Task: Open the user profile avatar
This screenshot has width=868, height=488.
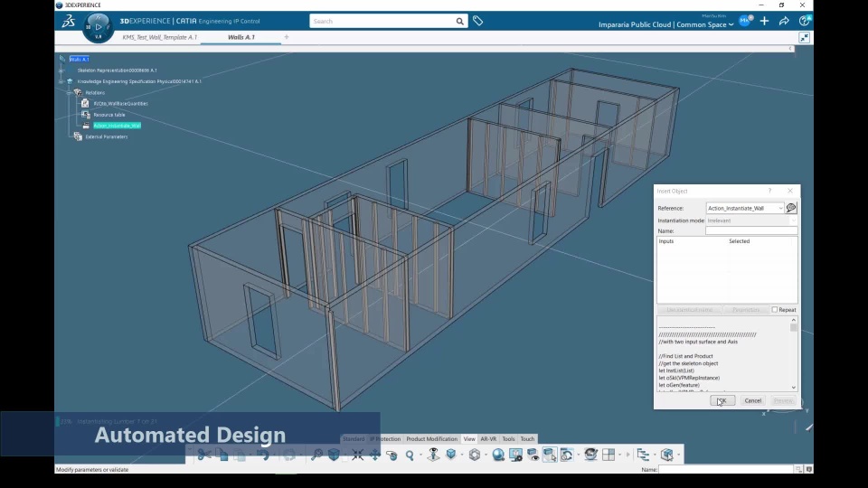Action: click(x=745, y=21)
